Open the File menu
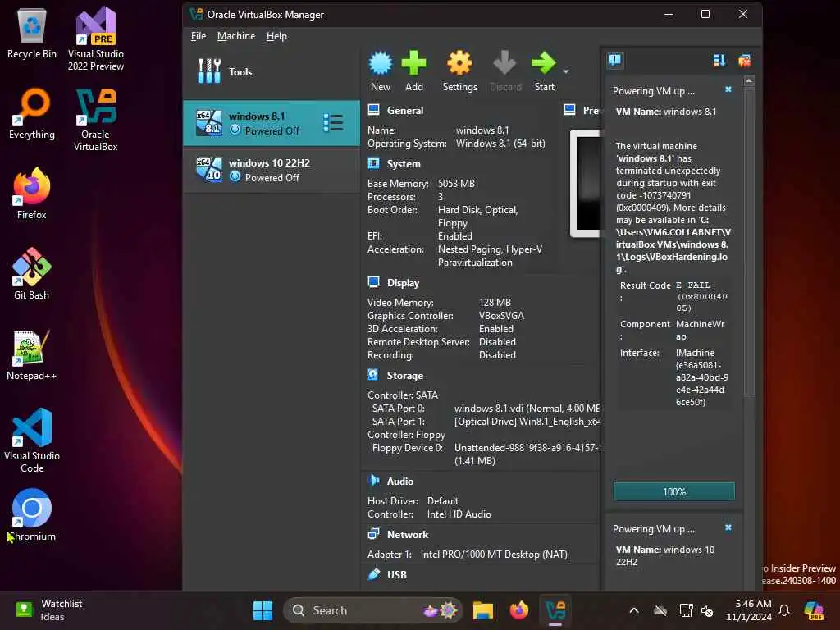This screenshot has width=840, height=630. click(x=199, y=36)
